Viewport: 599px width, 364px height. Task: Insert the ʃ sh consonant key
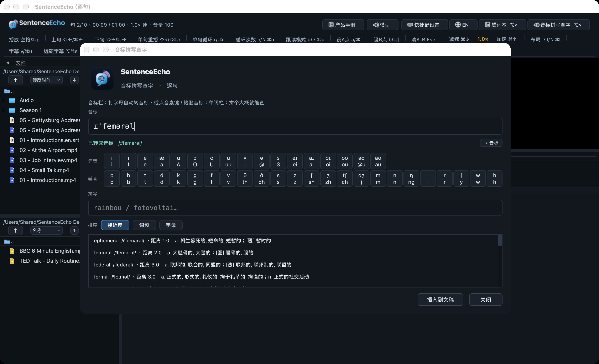311,179
